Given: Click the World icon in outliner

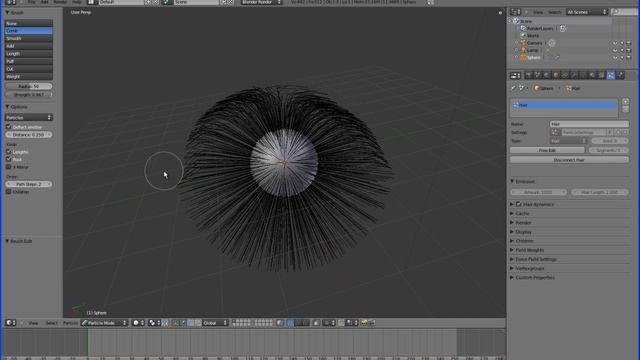Looking at the screenshot, I should pos(523,36).
